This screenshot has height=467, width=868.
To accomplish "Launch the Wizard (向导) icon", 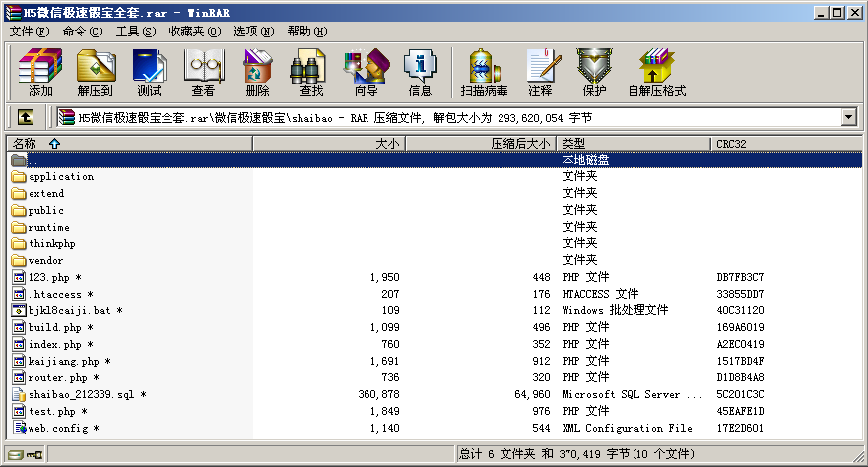I will pos(366,73).
